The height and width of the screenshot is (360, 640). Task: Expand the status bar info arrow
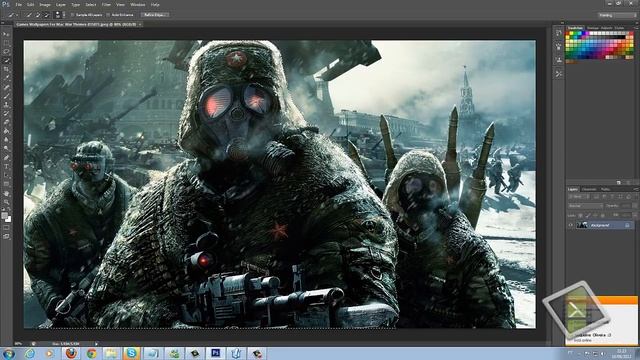click(x=96, y=344)
